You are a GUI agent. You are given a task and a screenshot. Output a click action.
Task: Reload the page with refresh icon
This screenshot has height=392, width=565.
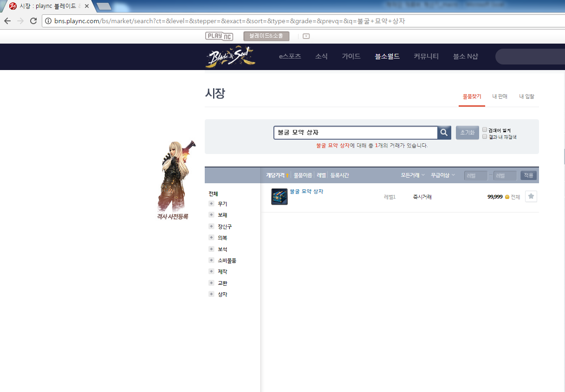coord(33,21)
